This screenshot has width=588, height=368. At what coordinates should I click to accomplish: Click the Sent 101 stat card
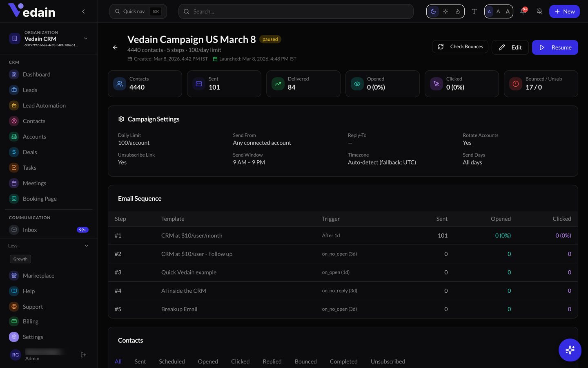[224, 84]
